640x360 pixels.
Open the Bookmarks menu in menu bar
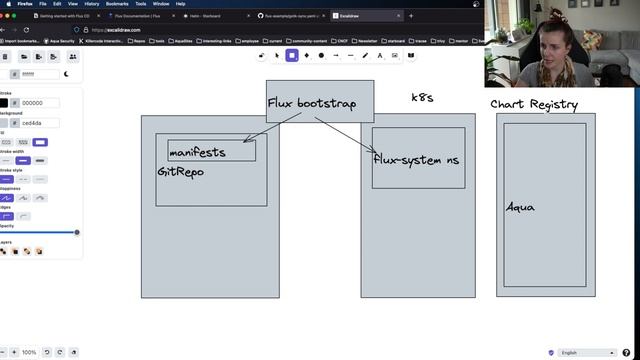(117, 4)
